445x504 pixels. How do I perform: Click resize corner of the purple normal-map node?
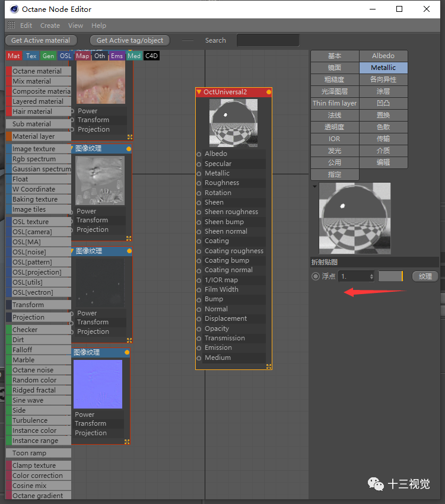[x=127, y=442]
